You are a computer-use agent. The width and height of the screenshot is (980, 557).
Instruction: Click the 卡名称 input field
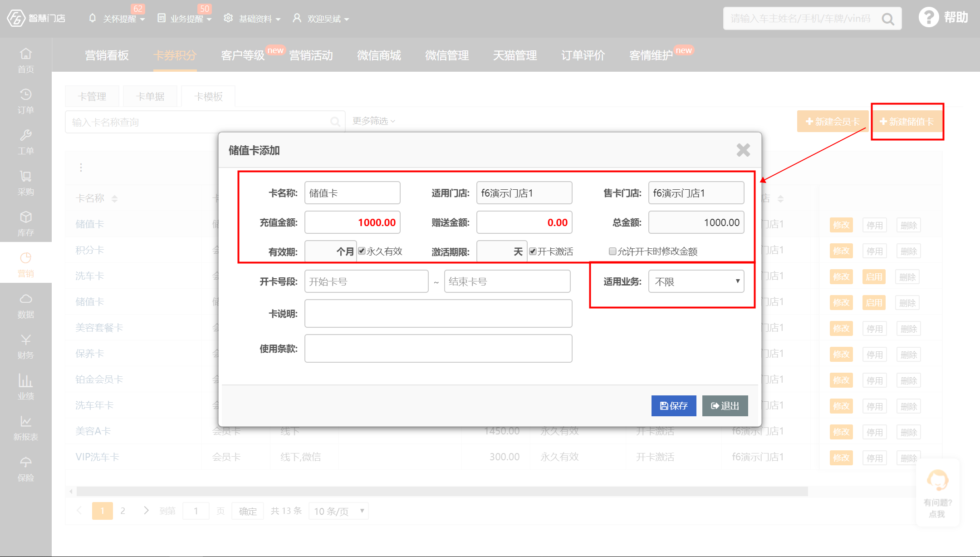coord(353,193)
